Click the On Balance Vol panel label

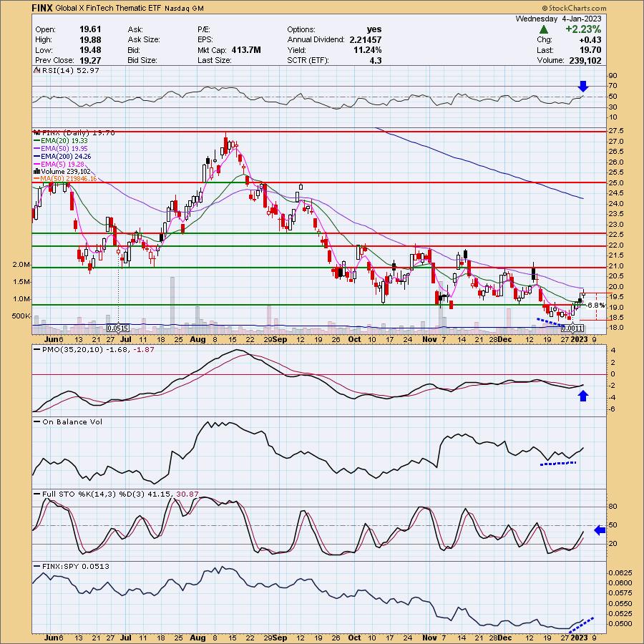(72, 421)
